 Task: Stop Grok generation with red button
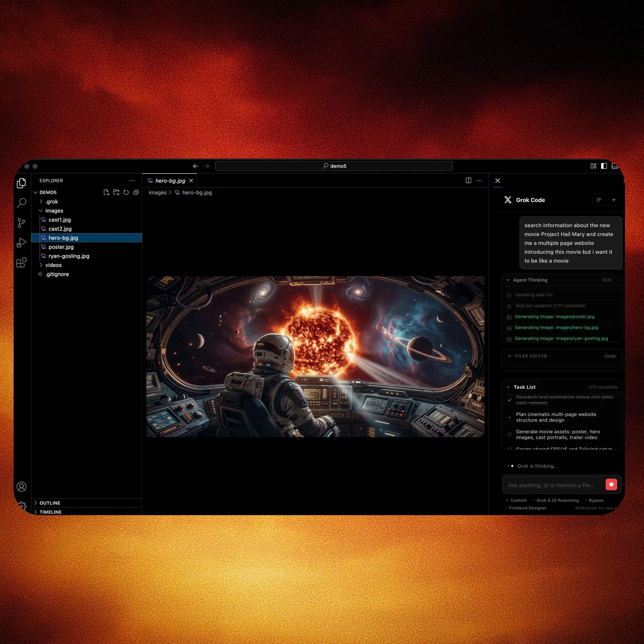click(611, 485)
